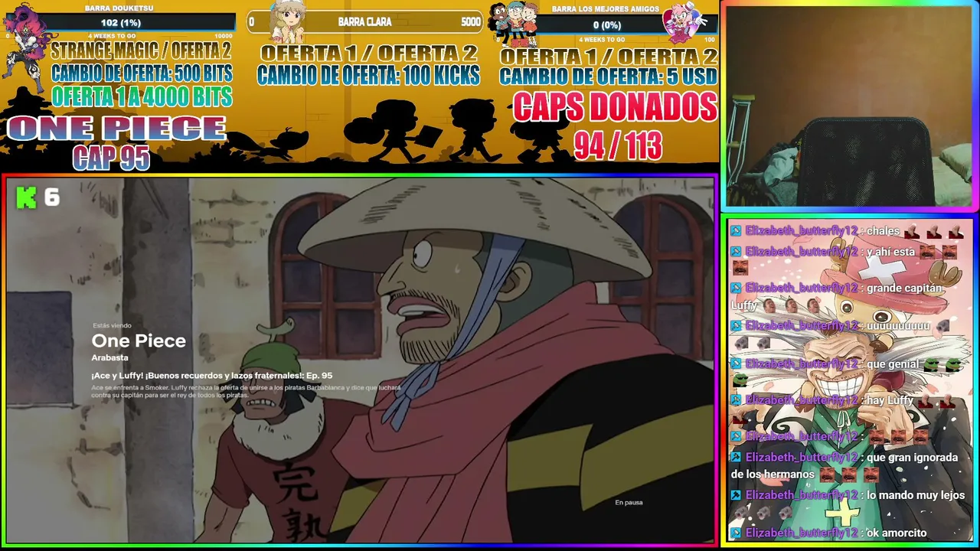Click 'CAMBIO DE OFERTA: 100 KICKS' text
This screenshot has height=551, width=980.
[368, 75]
